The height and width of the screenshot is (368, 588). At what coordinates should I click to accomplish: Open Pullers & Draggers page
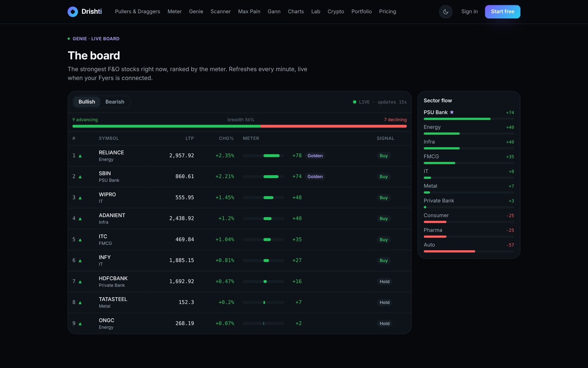click(x=138, y=11)
